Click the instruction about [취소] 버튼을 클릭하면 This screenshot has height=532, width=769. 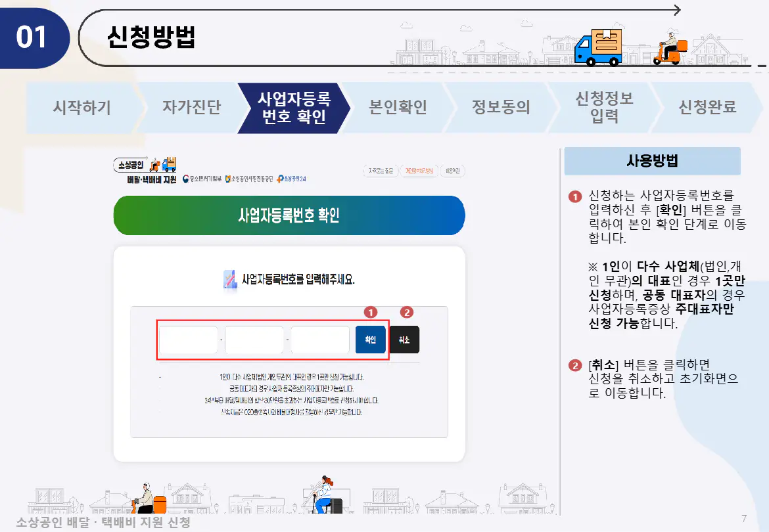tap(663, 379)
